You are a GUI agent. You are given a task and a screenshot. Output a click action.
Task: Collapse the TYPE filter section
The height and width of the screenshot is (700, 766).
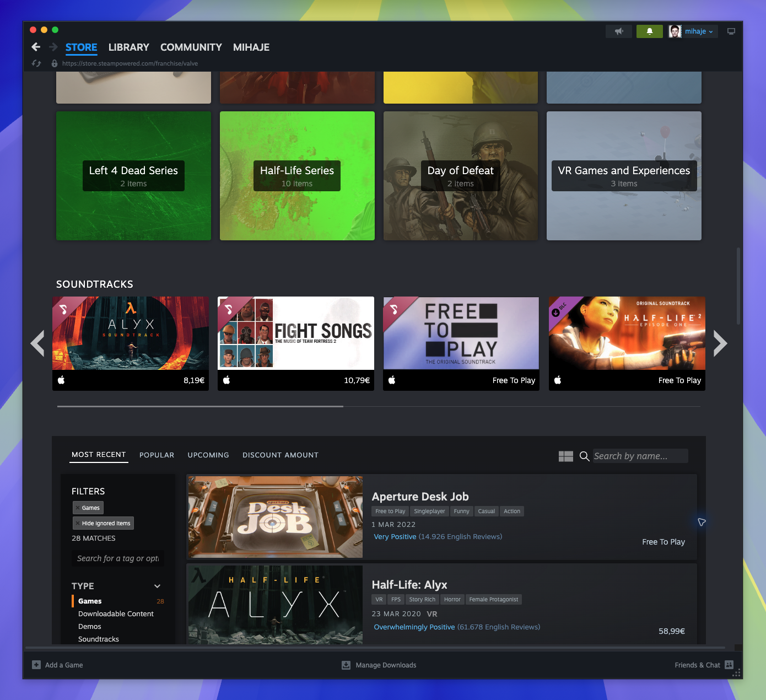click(x=157, y=586)
